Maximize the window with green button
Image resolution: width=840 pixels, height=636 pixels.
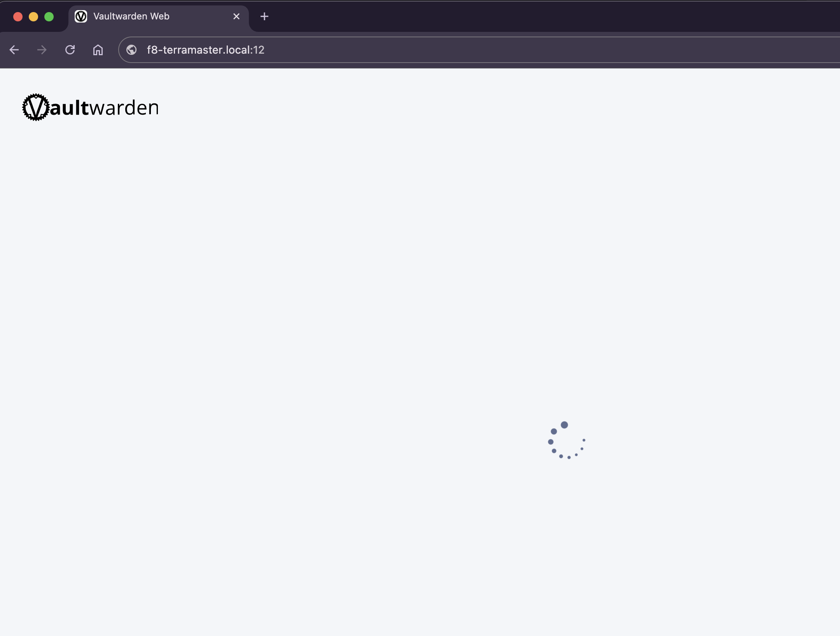[x=49, y=16]
